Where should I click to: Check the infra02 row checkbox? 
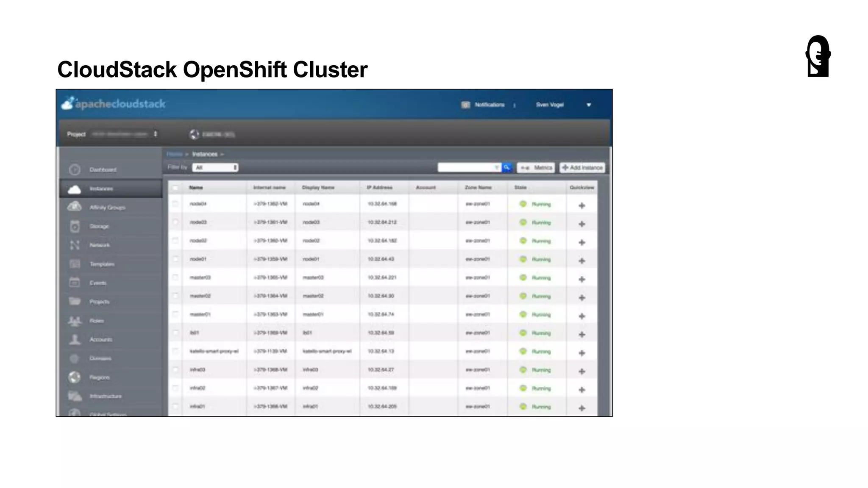click(175, 388)
